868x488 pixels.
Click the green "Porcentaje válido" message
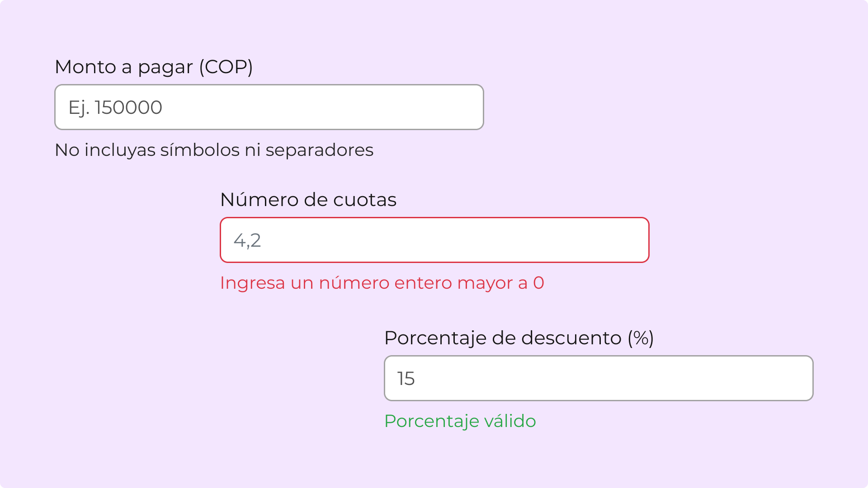[x=460, y=421]
